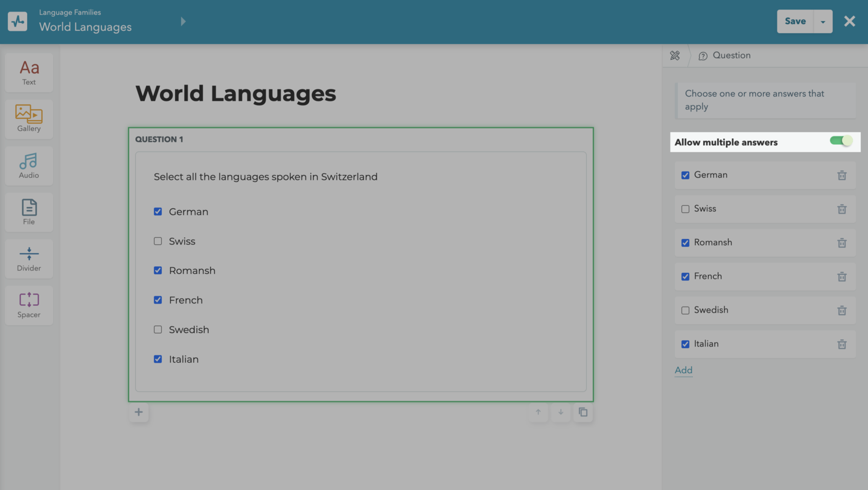This screenshot has height=490, width=868.
Task: Add a Spacer block
Action: [29, 305]
